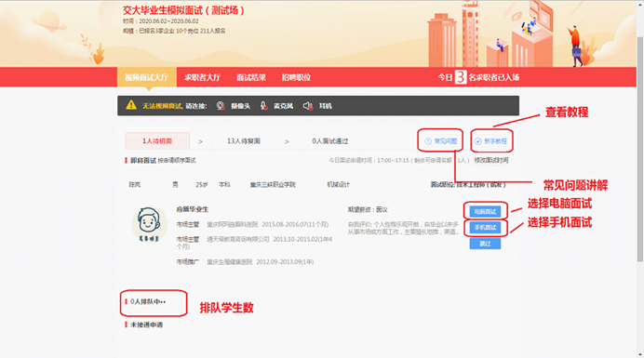Select the 13人待复面 stage tab

[x=244, y=140]
